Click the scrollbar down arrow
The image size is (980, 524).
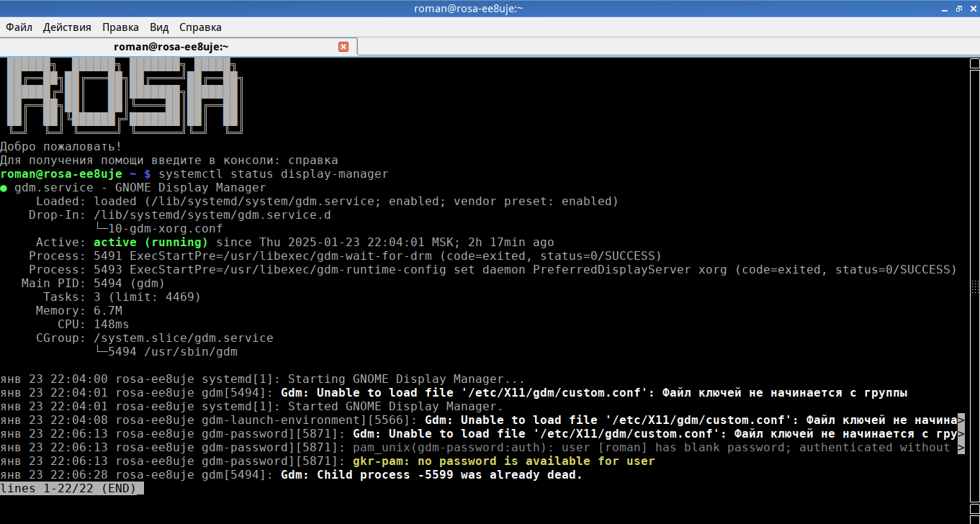tap(974, 518)
